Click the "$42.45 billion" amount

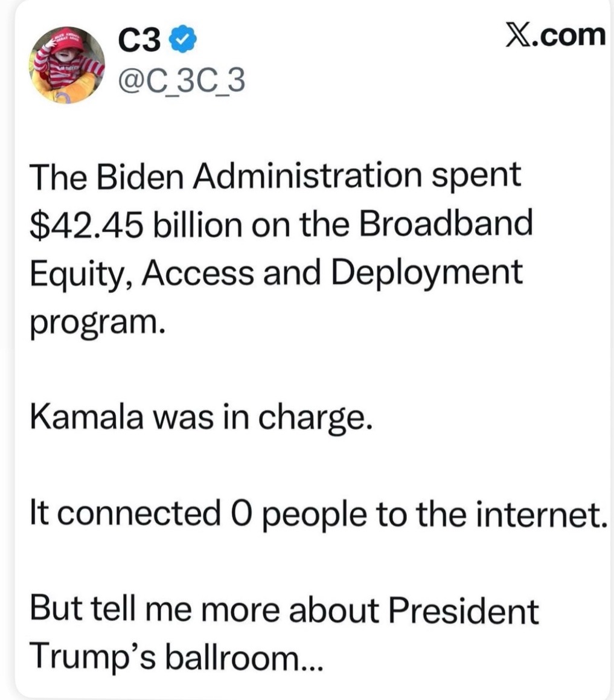[114, 224]
